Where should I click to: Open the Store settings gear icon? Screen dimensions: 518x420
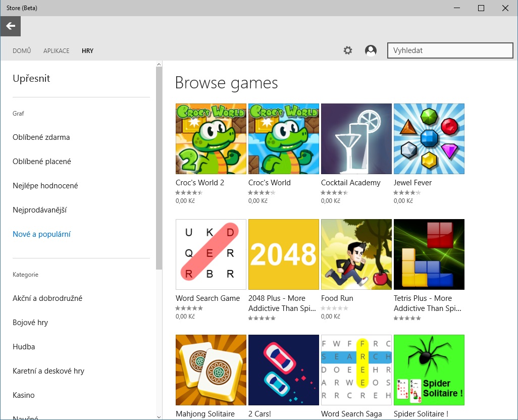click(x=347, y=50)
